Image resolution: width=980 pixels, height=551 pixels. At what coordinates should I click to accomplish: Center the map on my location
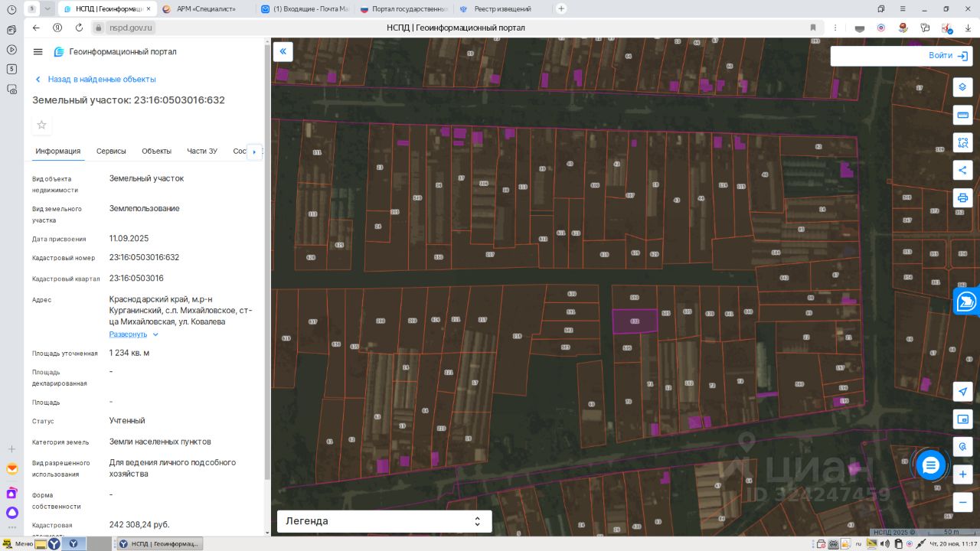tap(962, 392)
